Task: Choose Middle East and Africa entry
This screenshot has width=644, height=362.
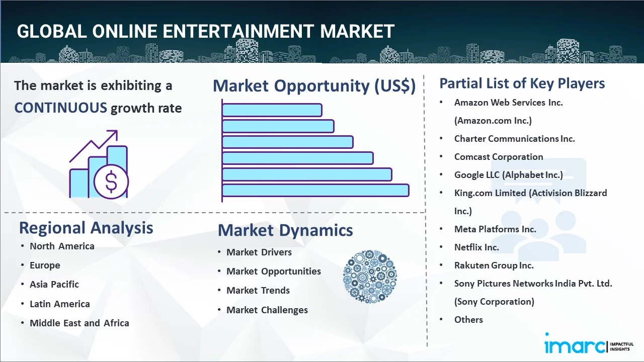Action: pos(79,323)
